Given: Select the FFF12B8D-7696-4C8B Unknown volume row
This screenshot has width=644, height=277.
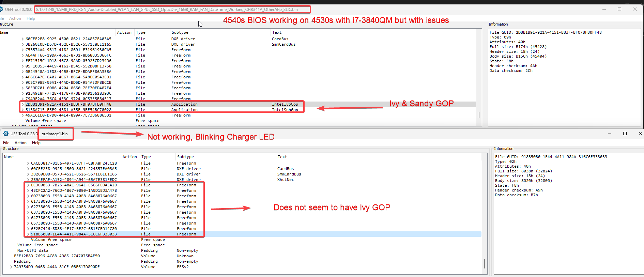Looking at the screenshot, I should coord(242,256).
